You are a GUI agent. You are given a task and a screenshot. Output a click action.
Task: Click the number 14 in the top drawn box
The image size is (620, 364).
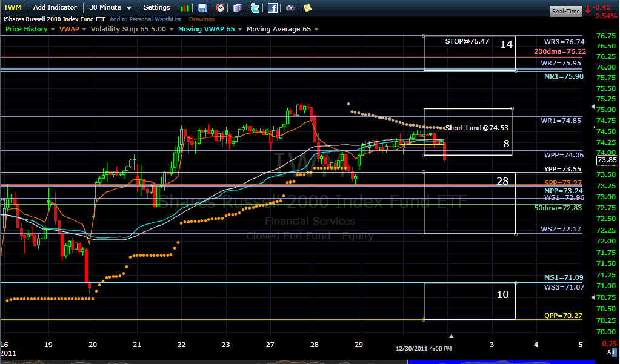coord(507,44)
